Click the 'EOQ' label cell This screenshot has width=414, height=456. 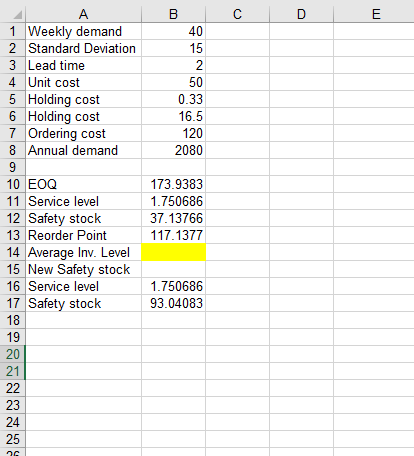pos(83,184)
